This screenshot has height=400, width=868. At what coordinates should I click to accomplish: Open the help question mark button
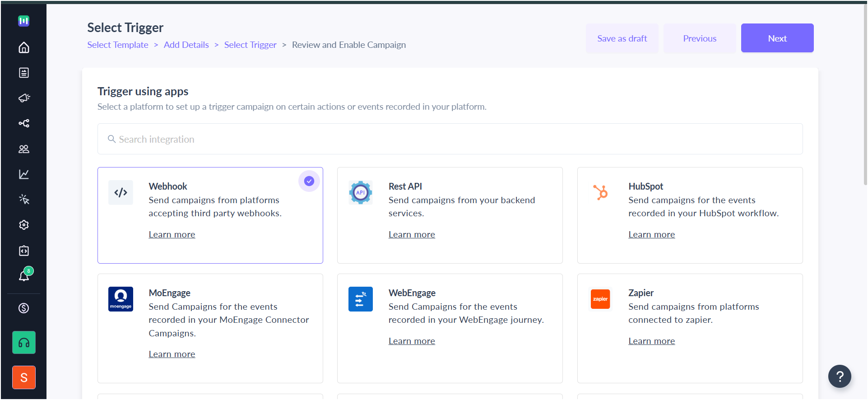pyautogui.click(x=840, y=376)
